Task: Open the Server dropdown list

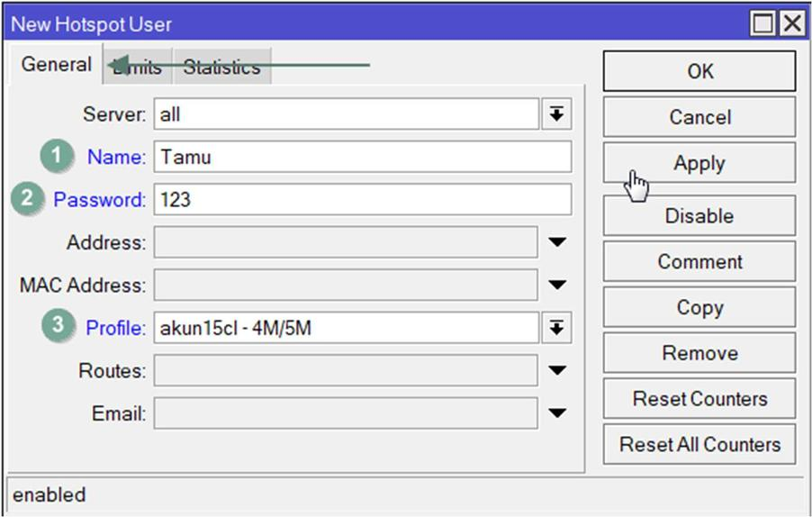Action: [x=556, y=114]
